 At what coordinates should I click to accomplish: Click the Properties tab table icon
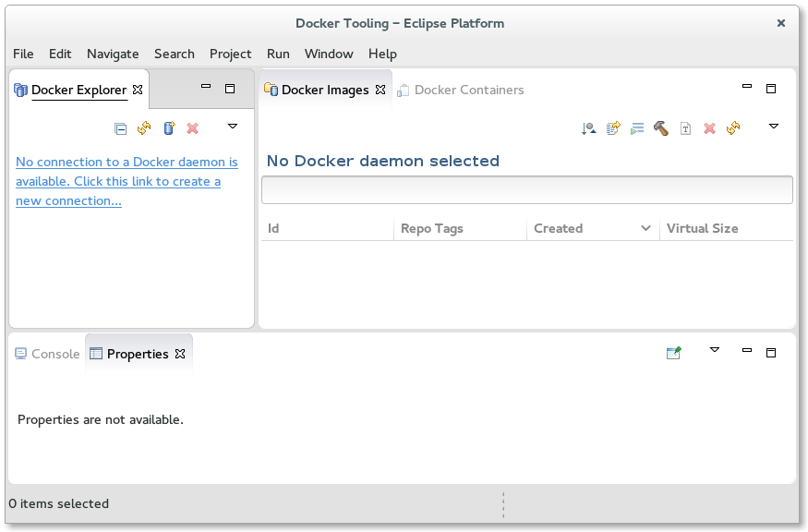[96, 353]
